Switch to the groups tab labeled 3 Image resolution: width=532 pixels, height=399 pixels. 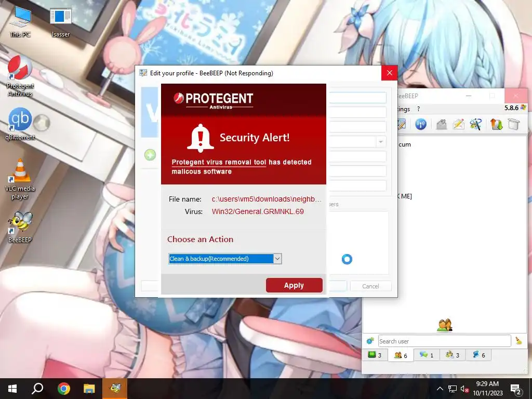[453, 355]
